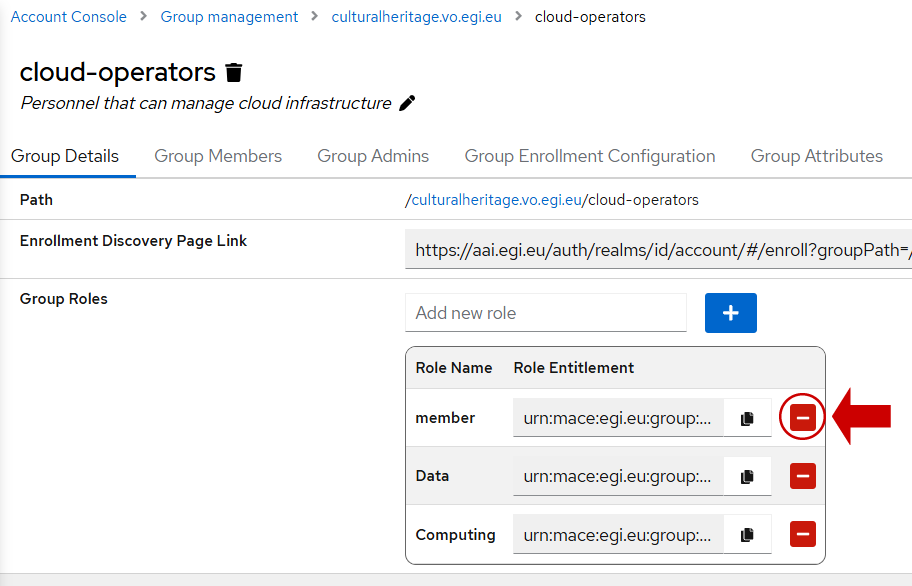The image size is (912, 586).
Task: Add the new role with plus button
Action: pyautogui.click(x=731, y=313)
